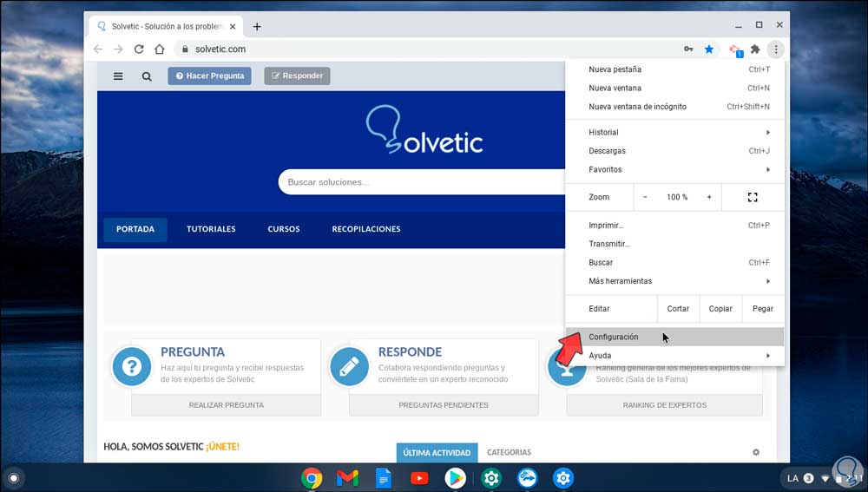The height and width of the screenshot is (492, 868).
Task: Open the blue gear Settings app in shelf
Action: [x=563, y=477]
